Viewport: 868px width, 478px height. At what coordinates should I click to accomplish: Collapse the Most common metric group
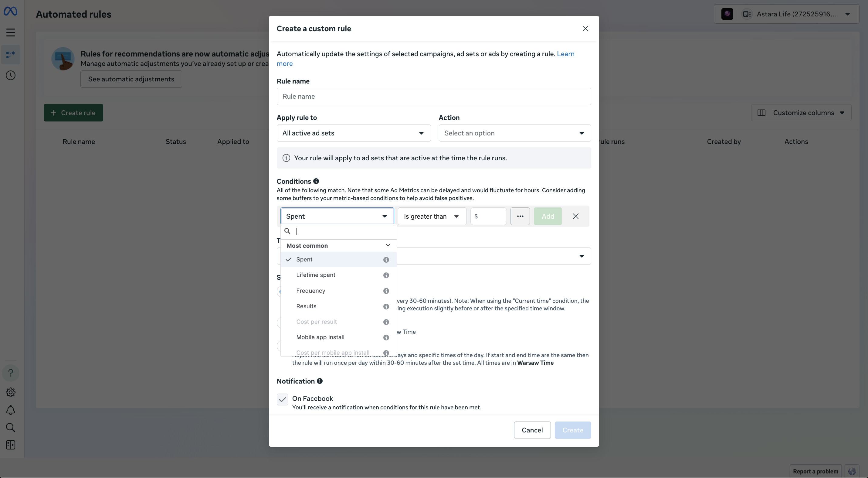click(387, 245)
